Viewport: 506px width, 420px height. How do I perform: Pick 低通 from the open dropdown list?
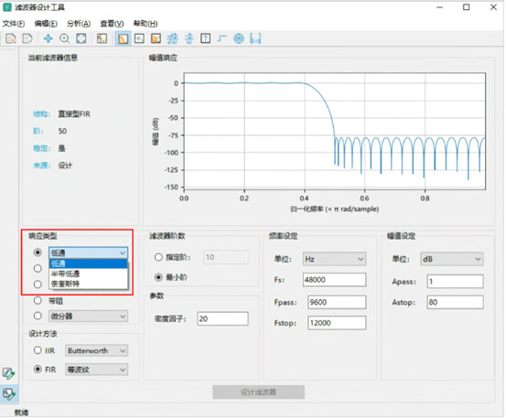point(88,264)
